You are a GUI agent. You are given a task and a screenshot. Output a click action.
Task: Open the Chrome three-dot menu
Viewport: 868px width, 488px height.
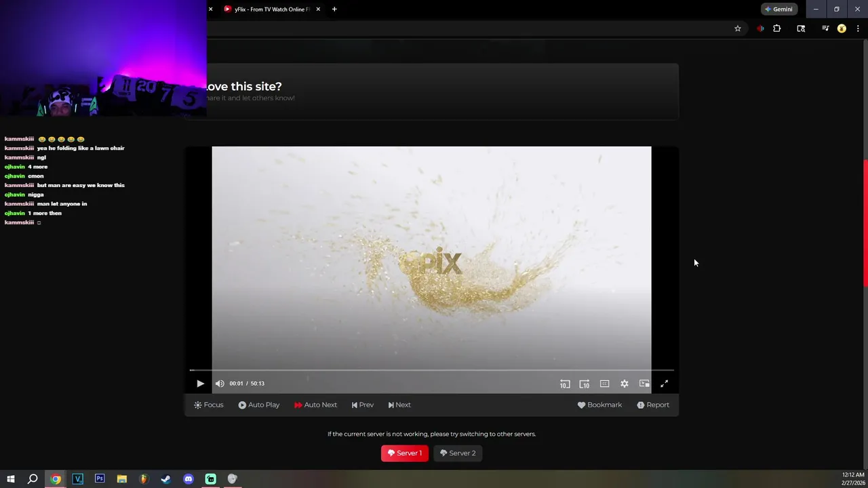[x=858, y=28]
